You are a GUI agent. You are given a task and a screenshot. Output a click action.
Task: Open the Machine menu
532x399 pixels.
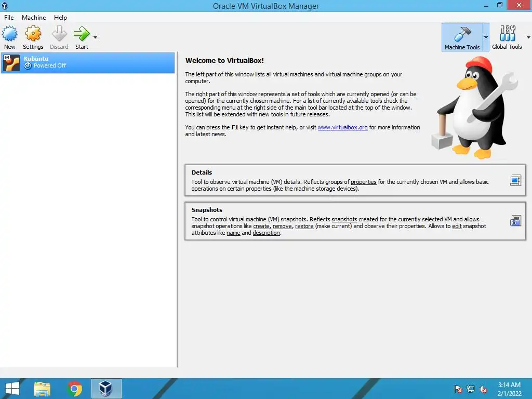coord(34,17)
